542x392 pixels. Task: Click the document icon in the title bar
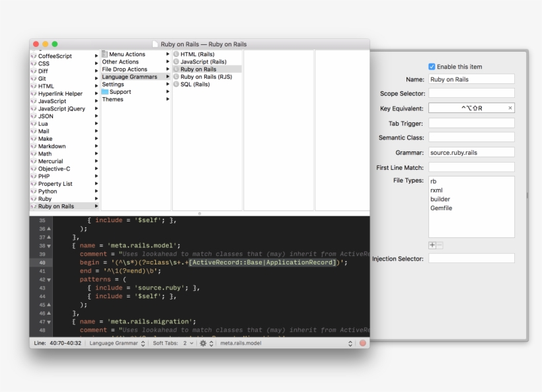pos(155,44)
